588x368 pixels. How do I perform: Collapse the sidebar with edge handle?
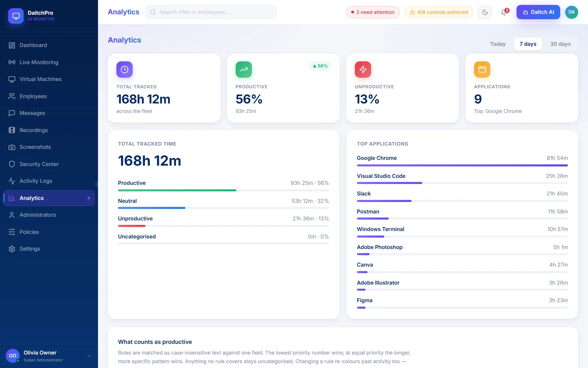coord(96,184)
